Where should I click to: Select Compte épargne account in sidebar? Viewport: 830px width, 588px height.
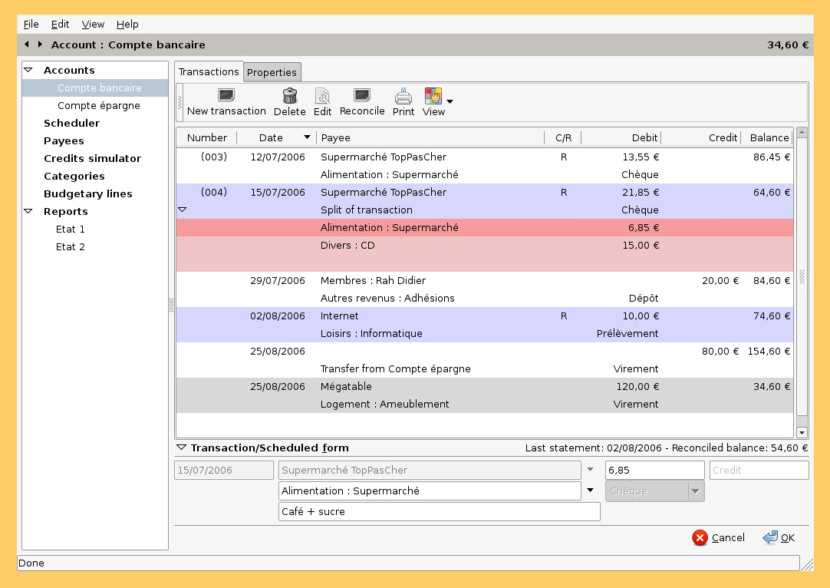click(99, 106)
